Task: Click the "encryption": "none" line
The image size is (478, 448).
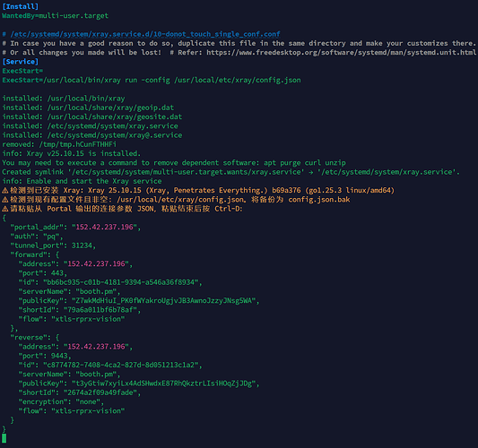Action: (x=61, y=401)
